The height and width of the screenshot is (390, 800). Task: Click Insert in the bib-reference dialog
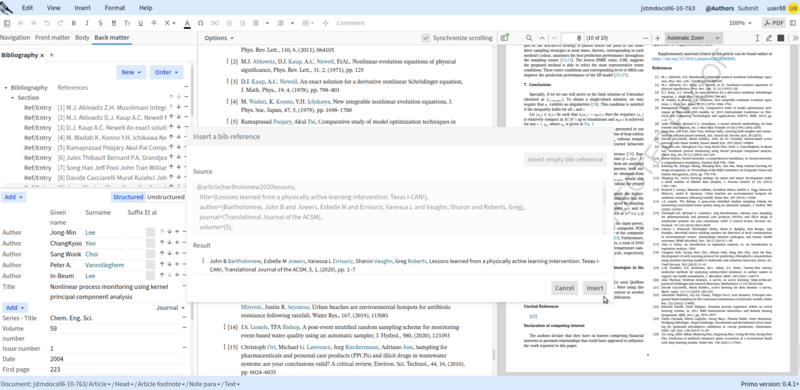point(594,288)
